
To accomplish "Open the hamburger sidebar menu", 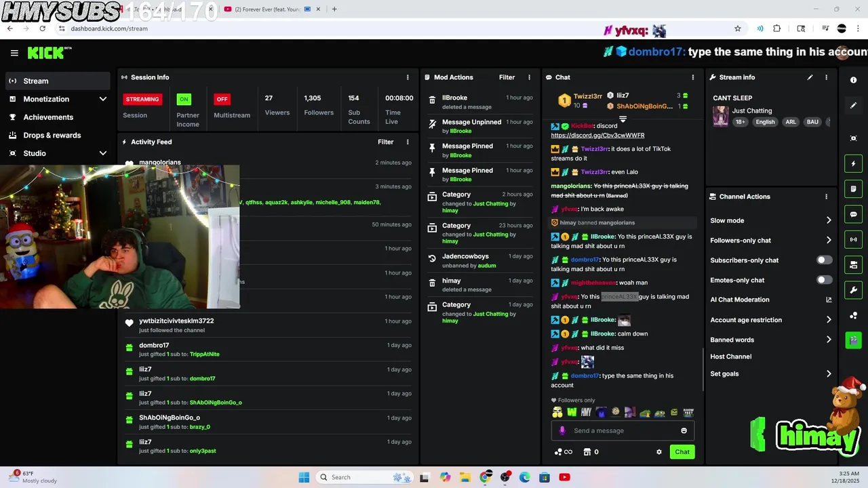I will tap(14, 53).
